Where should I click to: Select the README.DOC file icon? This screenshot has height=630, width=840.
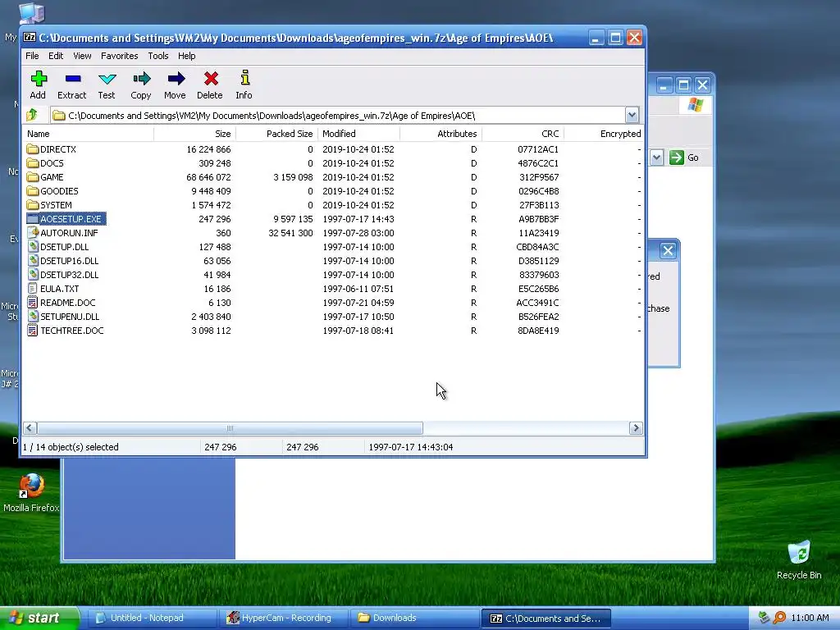point(33,302)
